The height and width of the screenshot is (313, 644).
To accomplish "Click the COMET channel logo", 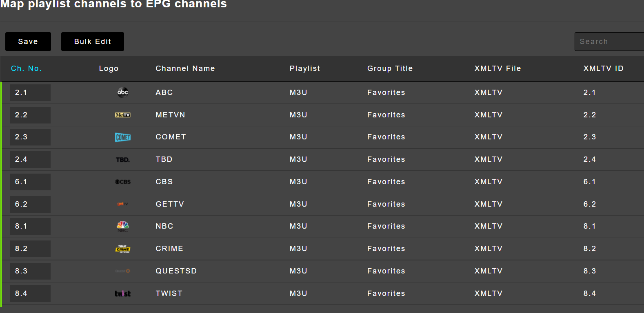I will (x=123, y=137).
